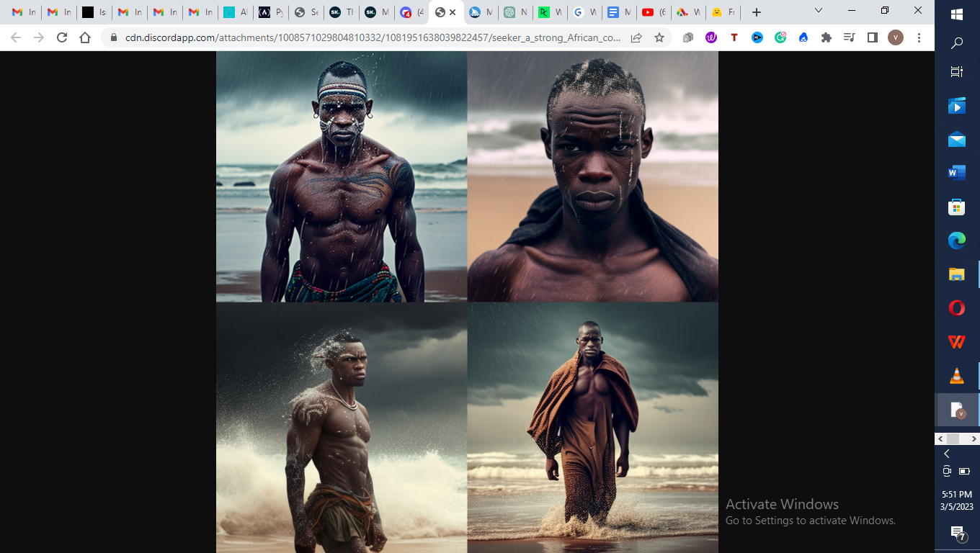Click the browser forward arrow
The image size is (980, 553).
pos(39,37)
